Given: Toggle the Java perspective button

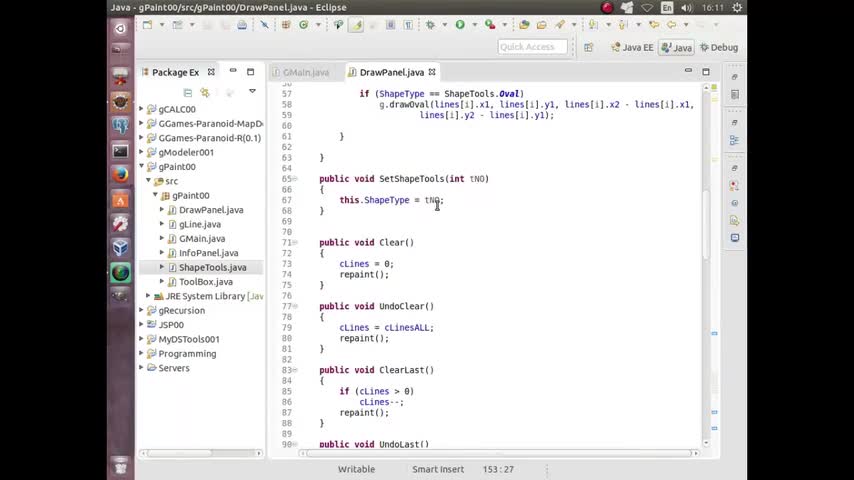Looking at the screenshot, I should [676, 47].
